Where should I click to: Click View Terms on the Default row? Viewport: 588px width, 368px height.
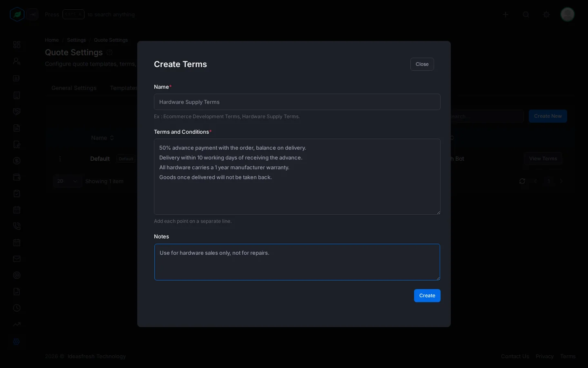pyautogui.click(x=543, y=159)
